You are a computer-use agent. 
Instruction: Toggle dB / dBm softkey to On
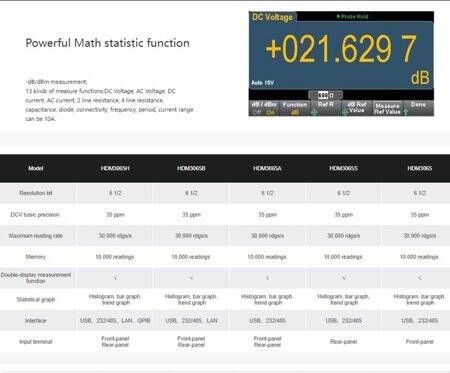(x=270, y=112)
